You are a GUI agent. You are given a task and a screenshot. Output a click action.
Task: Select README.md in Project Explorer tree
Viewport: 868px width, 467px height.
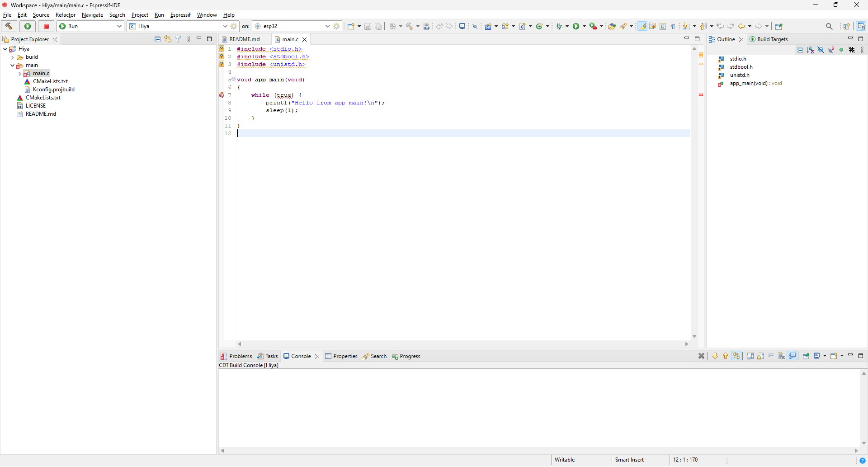[x=41, y=114]
